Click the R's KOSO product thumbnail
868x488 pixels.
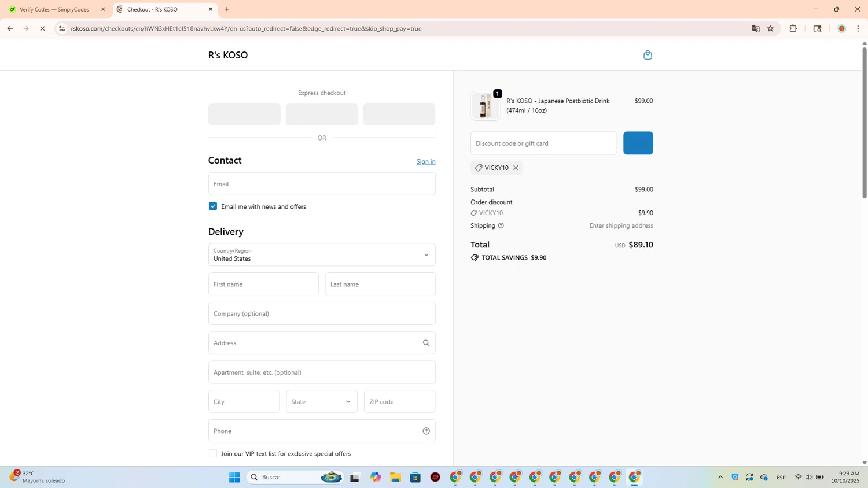pyautogui.click(x=485, y=106)
